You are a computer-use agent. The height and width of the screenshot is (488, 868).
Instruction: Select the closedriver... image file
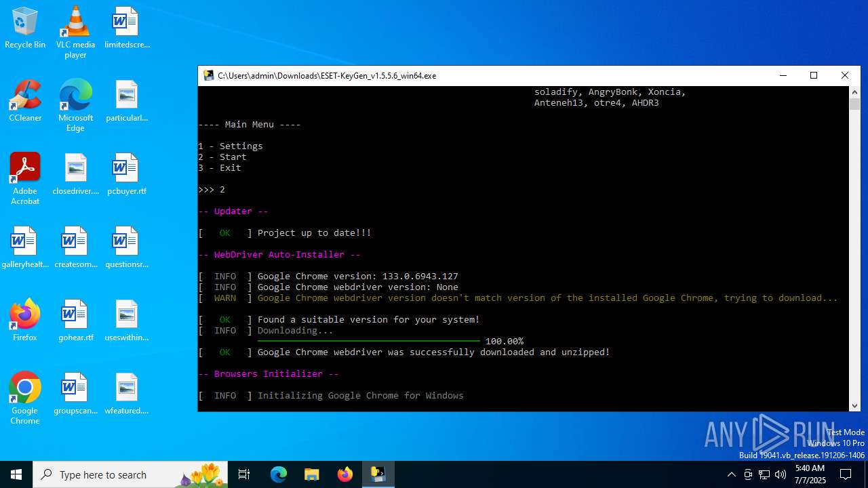(75, 175)
